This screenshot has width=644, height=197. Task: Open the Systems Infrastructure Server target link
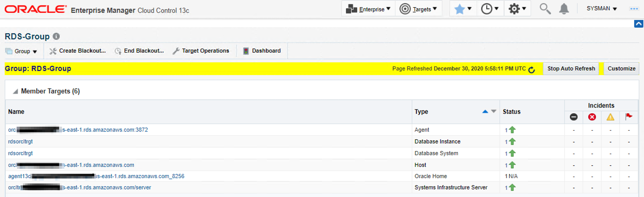[80, 188]
